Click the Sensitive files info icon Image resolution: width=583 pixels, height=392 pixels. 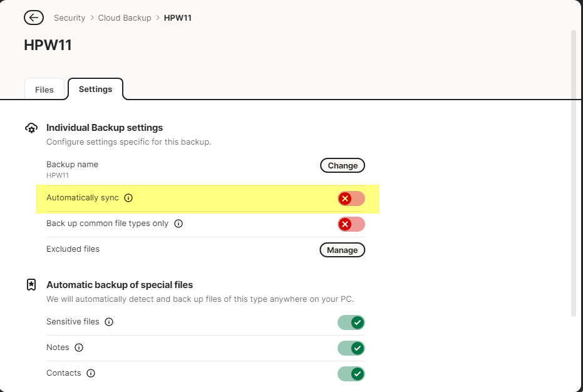[109, 322]
